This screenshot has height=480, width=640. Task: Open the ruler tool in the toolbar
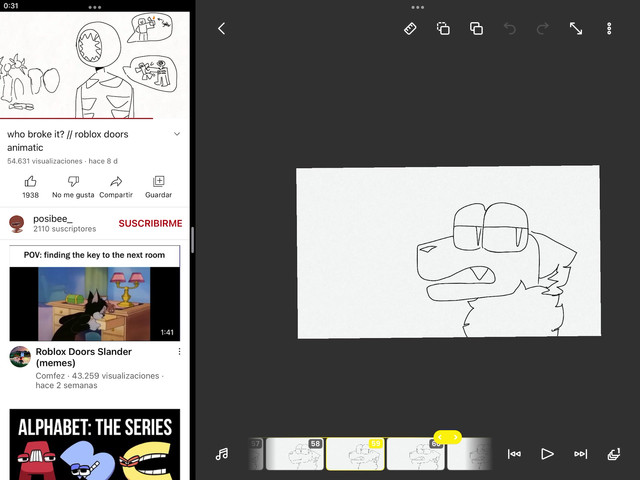pos(410,29)
